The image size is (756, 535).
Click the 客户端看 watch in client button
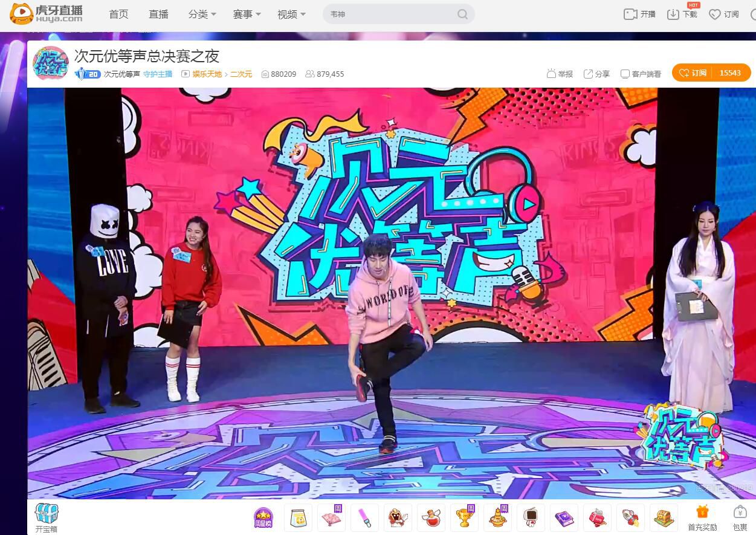click(641, 74)
